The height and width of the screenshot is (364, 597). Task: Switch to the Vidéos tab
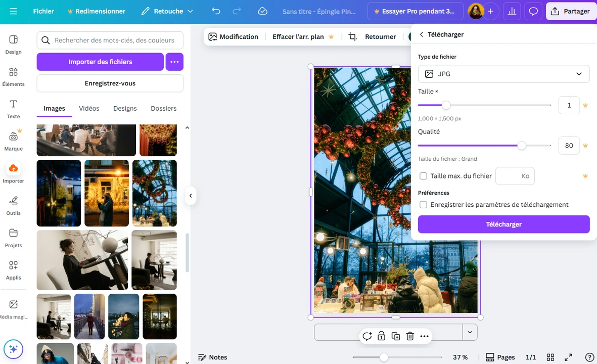[x=89, y=108]
